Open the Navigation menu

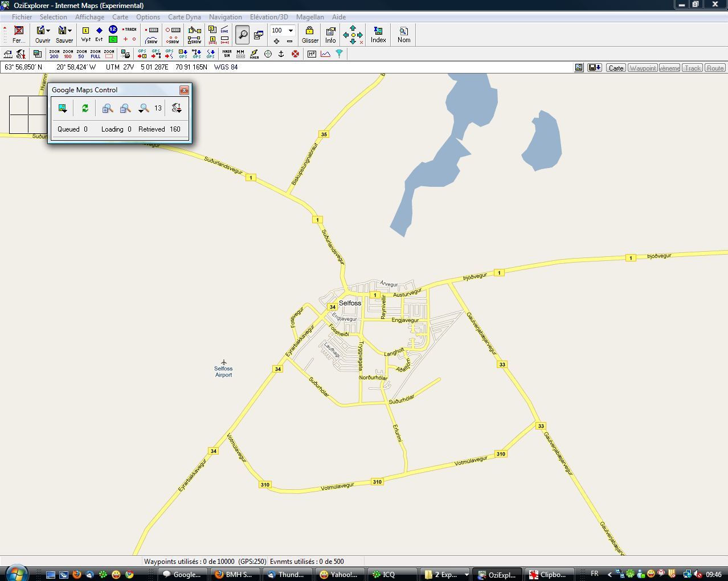coord(225,17)
